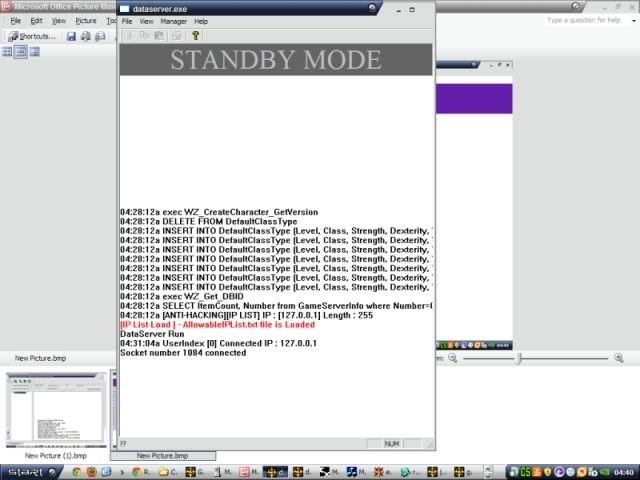This screenshot has width=640, height=480.
Task: Click the zoom out magnifier icon
Action: 452,358
